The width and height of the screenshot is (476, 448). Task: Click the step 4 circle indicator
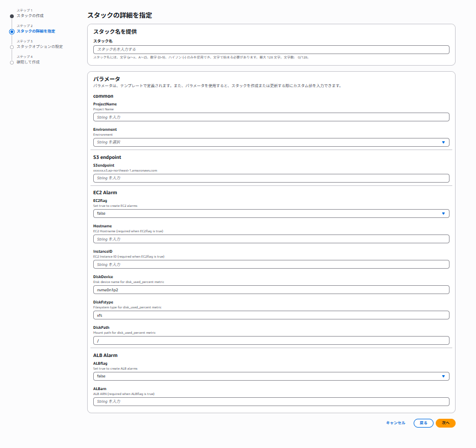click(x=12, y=62)
